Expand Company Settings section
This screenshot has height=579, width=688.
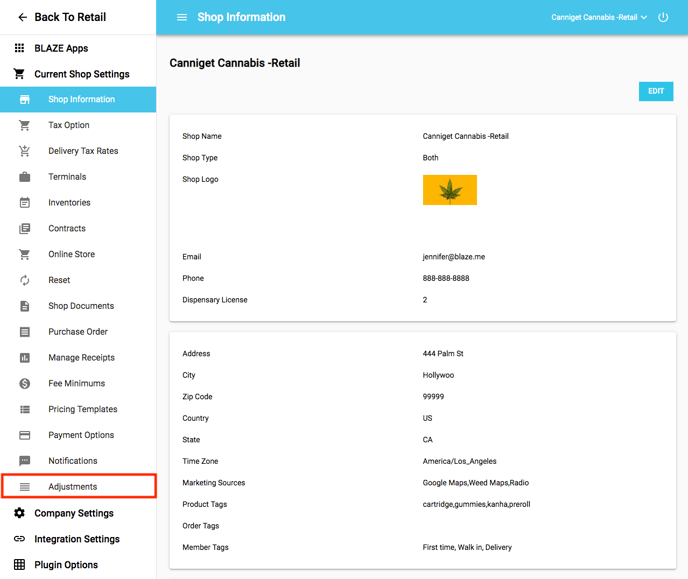click(78, 513)
